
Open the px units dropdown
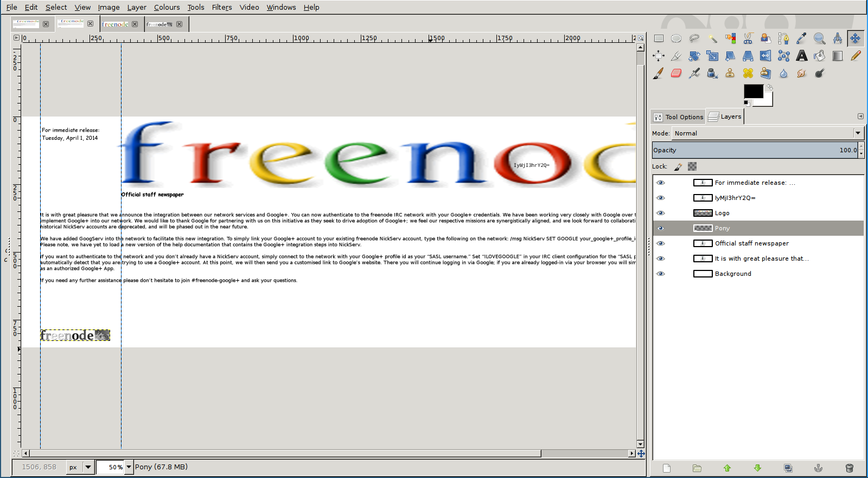click(81, 467)
